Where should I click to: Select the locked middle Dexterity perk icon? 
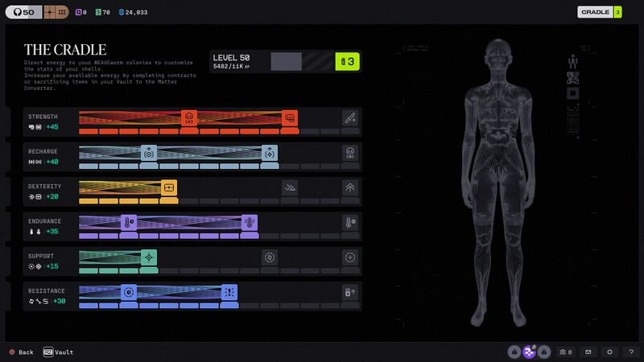point(290,188)
